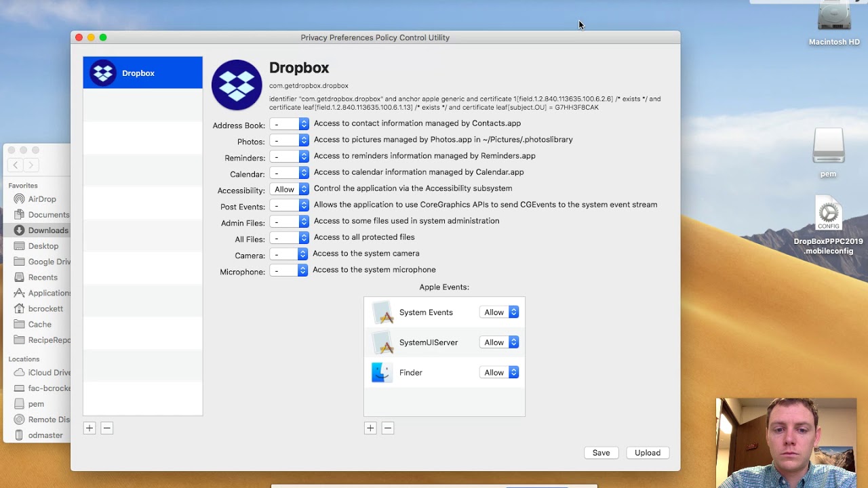
Task: Open the All Files permission dropdown
Action: 289,238
